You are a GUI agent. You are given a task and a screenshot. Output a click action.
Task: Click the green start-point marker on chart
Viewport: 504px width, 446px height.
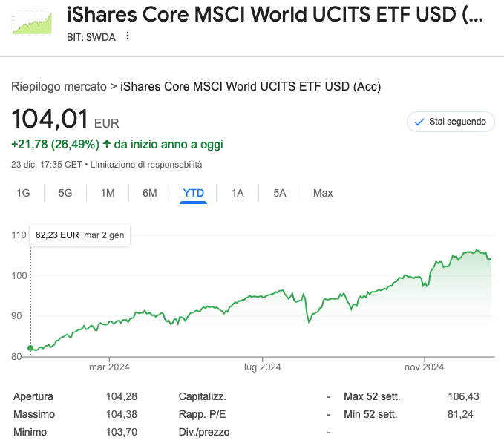click(x=30, y=348)
